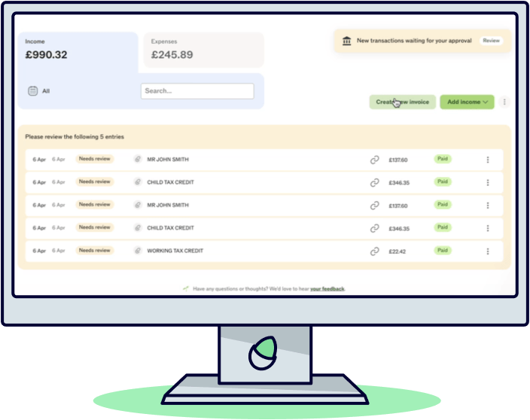Click the Paid status on the first CHILD TAX CREDIT row
Viewport: 530px width, 420px height.
pos(443,182)
